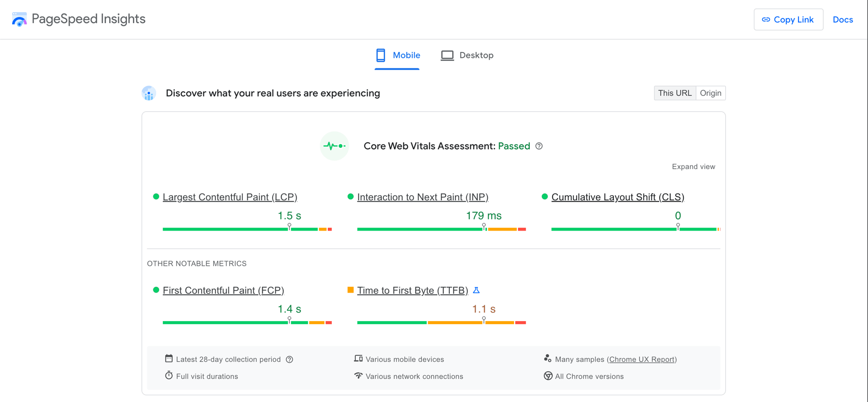Click the Core Web Vitals help icon
This screenshot has width=868, height=402.
(539, 146)
